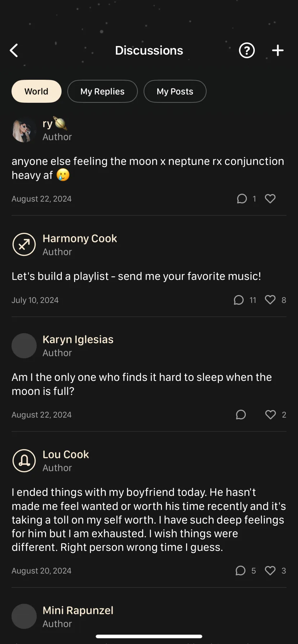Switch to the My Replies tab
Screen dimensions: 298x644
(103, 92)
